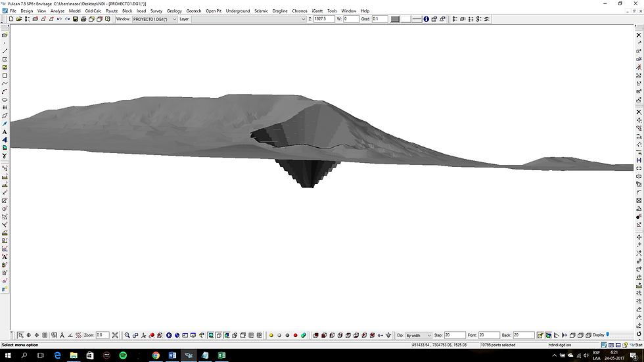Click the W width input field

(x=351, y=19)
